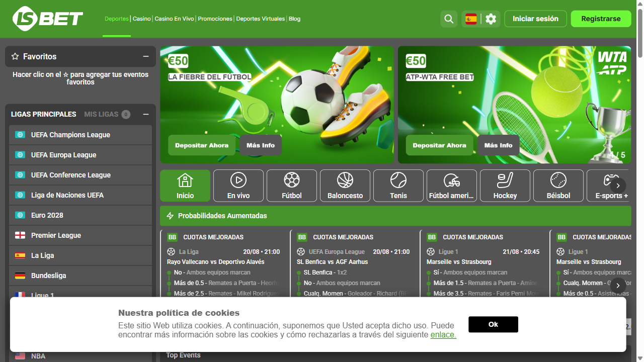This screenshot has width=644, height=362.
Task: Open Liga de Naciones UEFA
Action: (80, 195)
